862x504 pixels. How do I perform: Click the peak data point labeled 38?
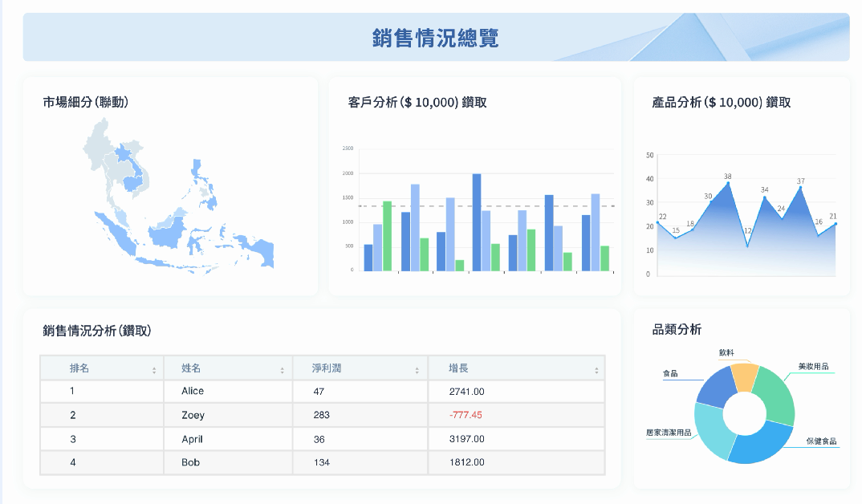[729, 183]
